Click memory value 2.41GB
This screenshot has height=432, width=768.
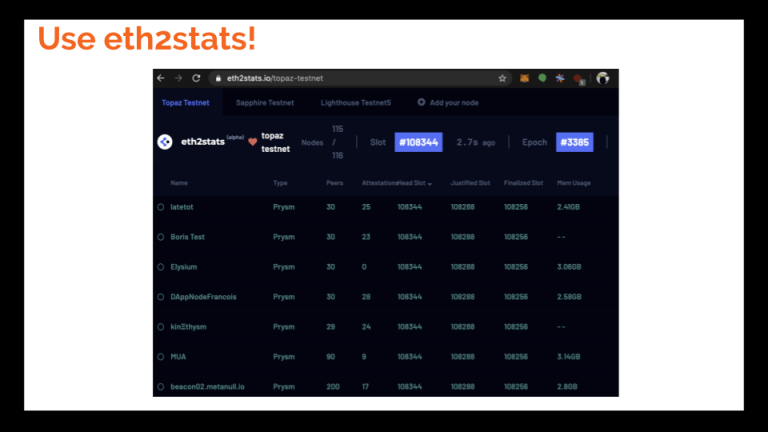[x=568, y=207]
